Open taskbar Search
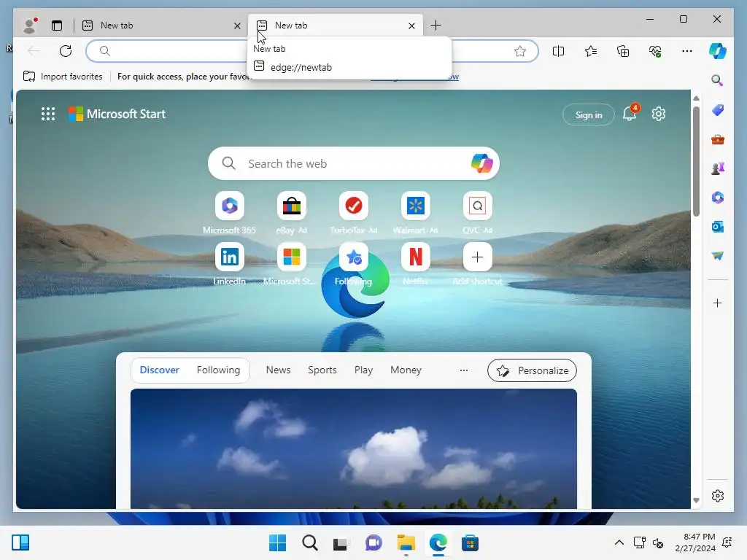 309,542
